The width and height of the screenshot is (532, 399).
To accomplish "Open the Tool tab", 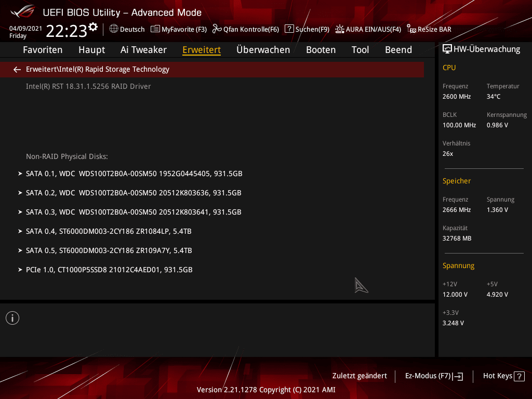I will tap(361, 50).
